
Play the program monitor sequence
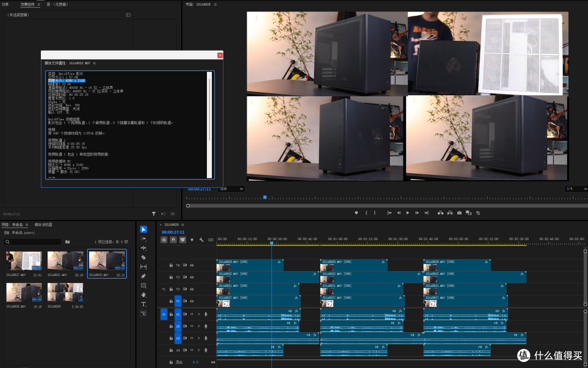(408, 213)
